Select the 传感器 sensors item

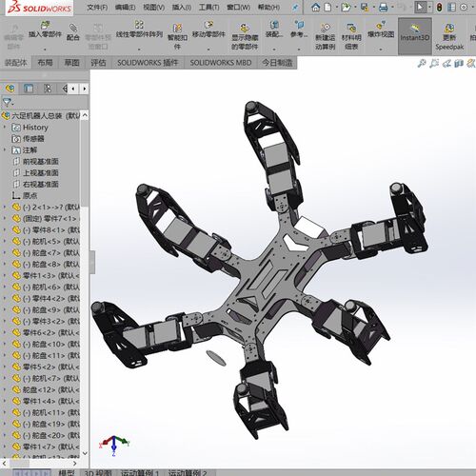[33, 138]
